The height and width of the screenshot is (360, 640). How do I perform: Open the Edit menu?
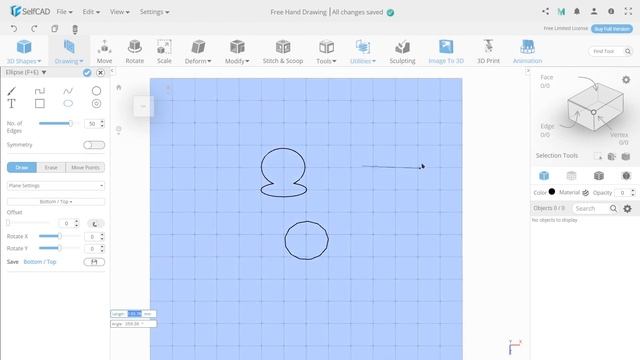(91, 12)
